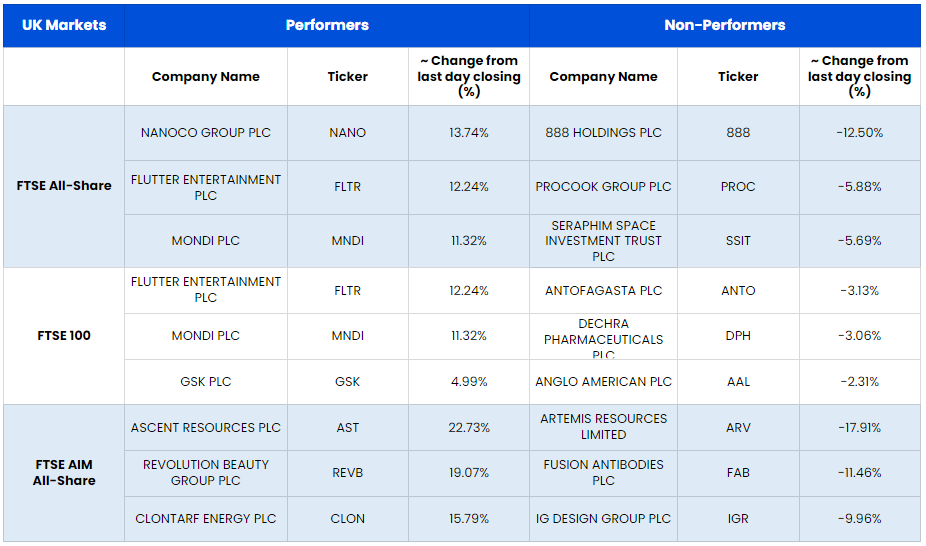Select the Non-Performers header
Viewport: 926px width, 546px height.
pos(725,25)
